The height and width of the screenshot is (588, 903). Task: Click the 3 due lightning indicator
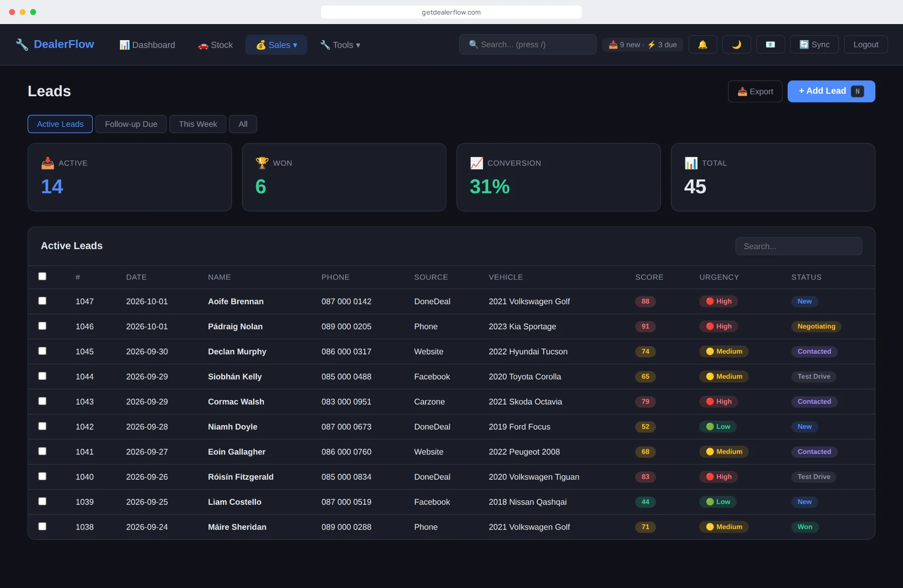point(662,45)
